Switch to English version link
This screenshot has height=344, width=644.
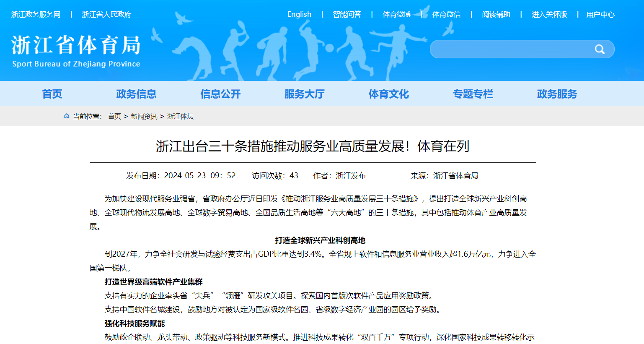pyautogui.click(x=299, y=14)
